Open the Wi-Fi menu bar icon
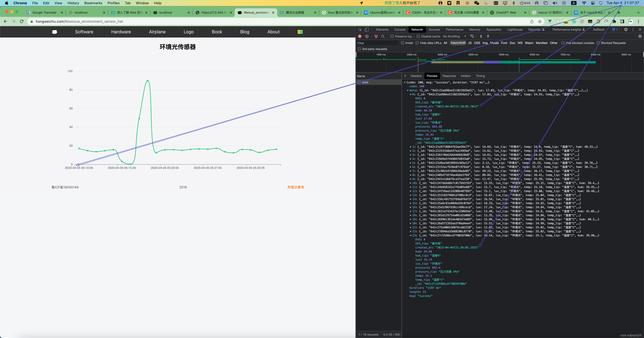The image size is (644, 338). pyautogui.click(x=584, y=3)
